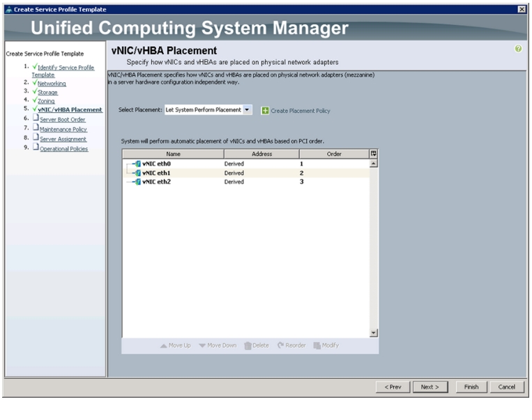This screenshot has height=420, width=532.
Task: Click the green help question mark icon
Action: [518, 49]
